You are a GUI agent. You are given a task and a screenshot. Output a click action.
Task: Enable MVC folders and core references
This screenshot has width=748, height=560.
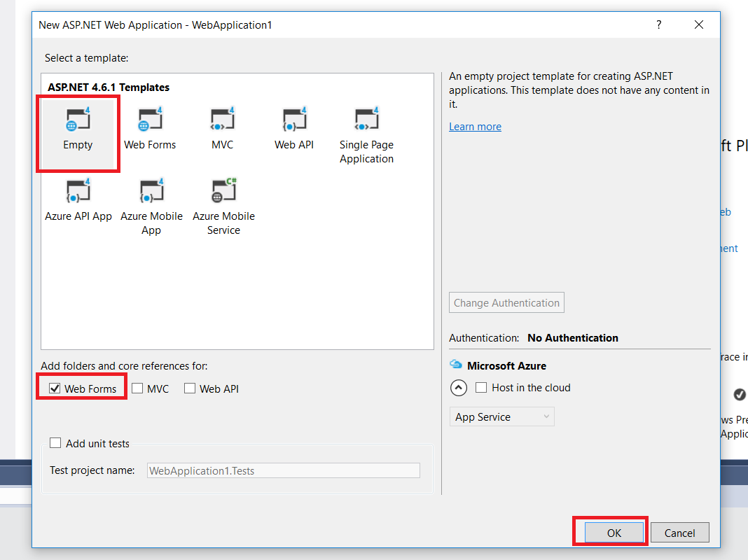pos(137,388)
